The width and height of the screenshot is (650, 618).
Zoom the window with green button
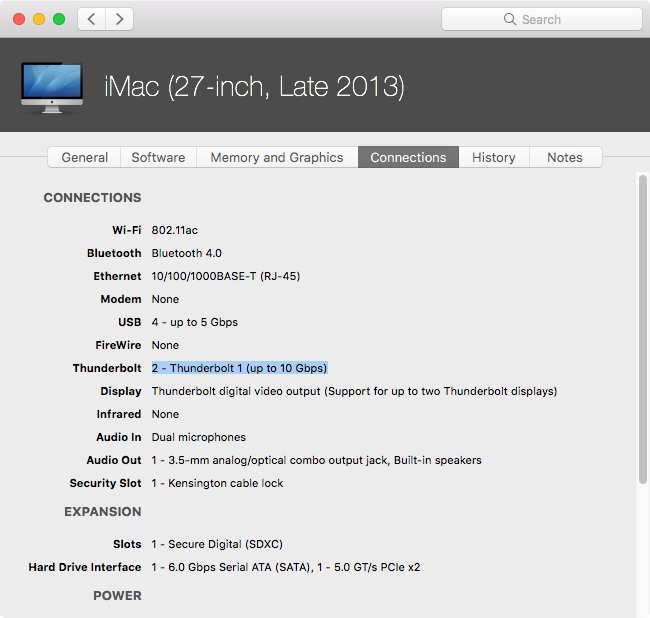pyautogui.click(x=59, y=19)
